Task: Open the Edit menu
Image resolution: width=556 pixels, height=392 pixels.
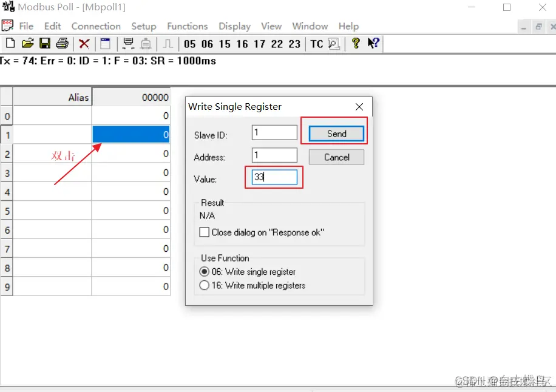Action: coord(52,26)
